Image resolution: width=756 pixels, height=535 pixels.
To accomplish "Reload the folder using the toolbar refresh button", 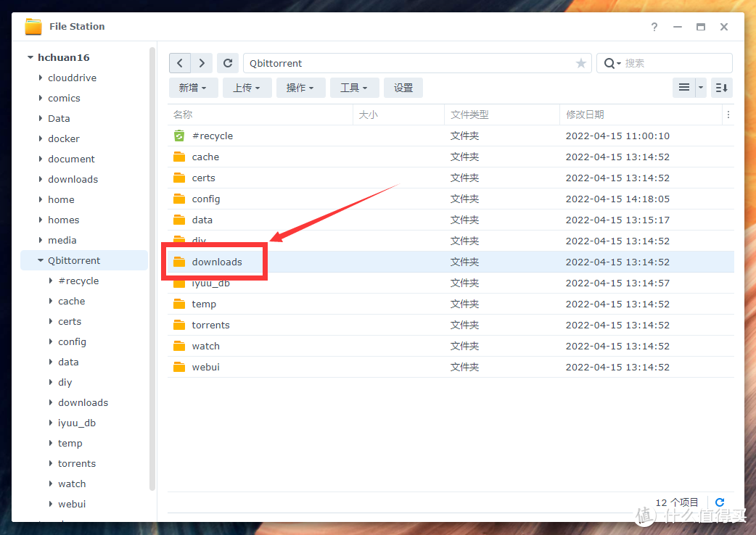I will click(228, 63).
